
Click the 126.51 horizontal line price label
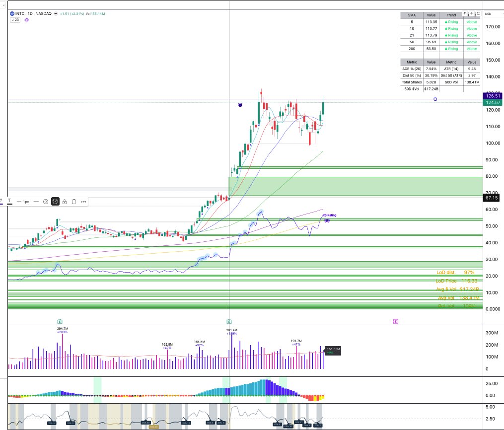coord(493,96)
